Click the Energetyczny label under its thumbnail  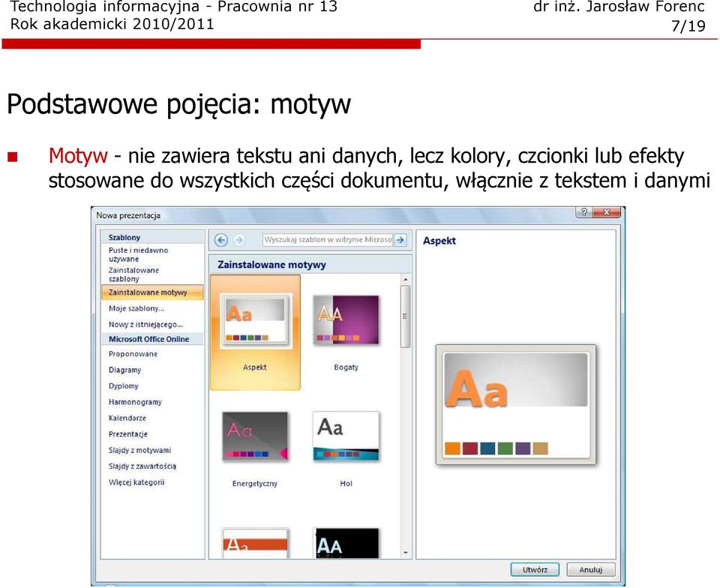255,483
